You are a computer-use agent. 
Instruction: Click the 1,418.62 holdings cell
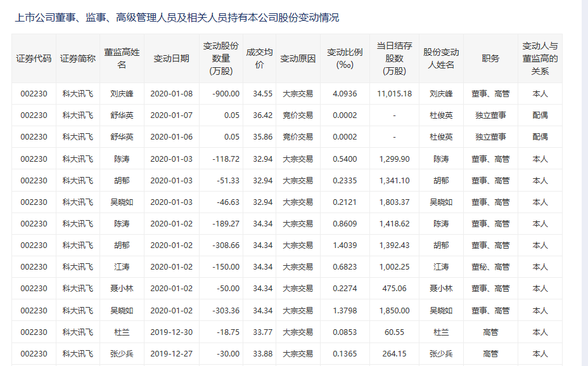point(394,224)
